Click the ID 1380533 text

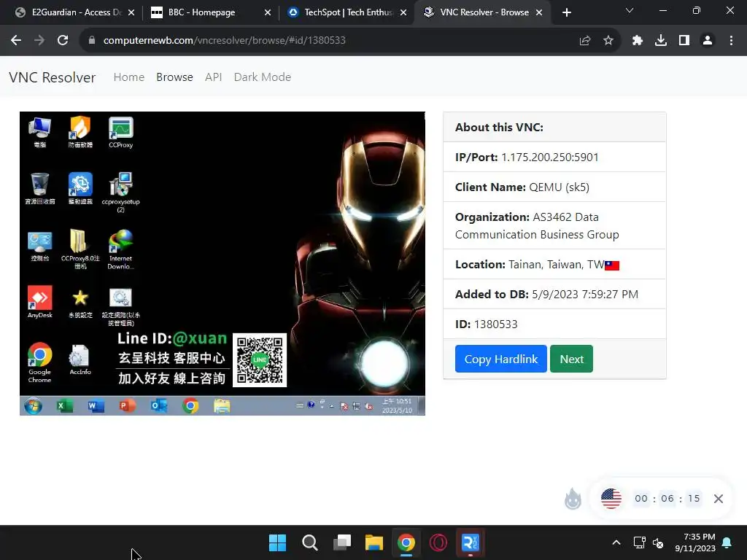point(487,324)
